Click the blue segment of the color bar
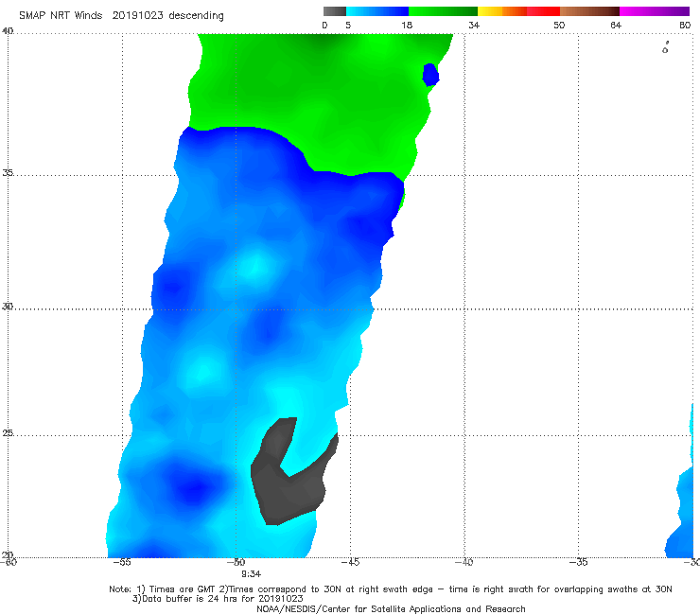 pyautogui.click(x=377, y=11)
